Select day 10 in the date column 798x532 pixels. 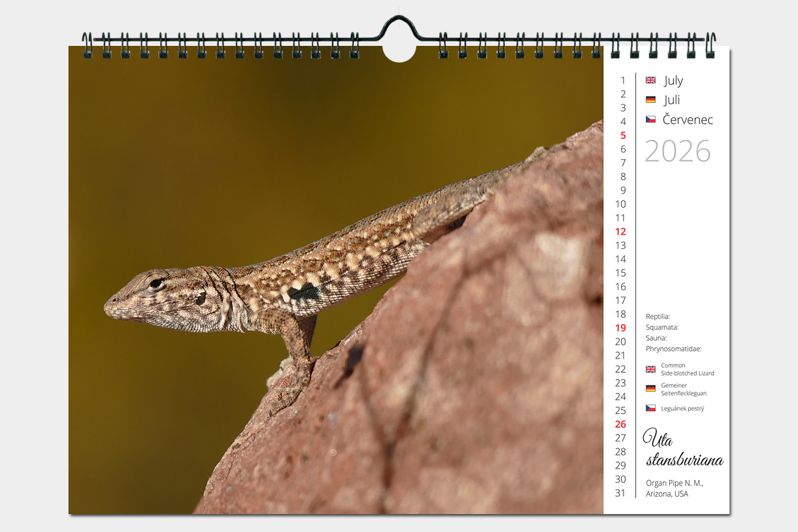tap(620, 204)
